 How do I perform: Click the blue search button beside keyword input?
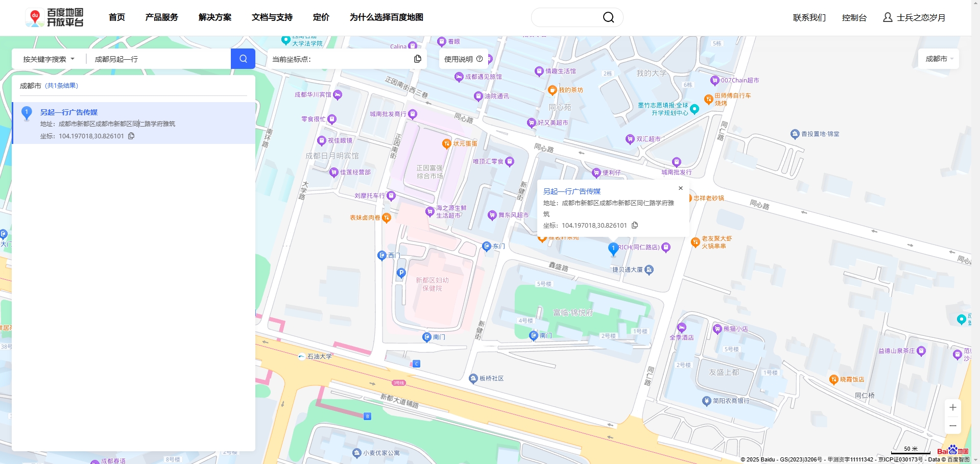(x=243, y=59)
